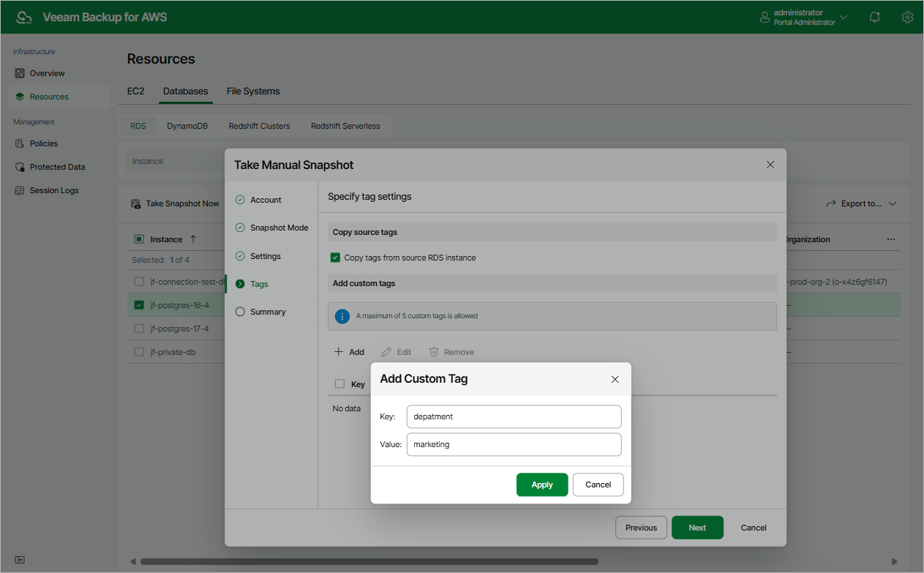Click the Value input containing marketing
The width and height of the screenshot is (924, 573).
[x=513, y=443]
